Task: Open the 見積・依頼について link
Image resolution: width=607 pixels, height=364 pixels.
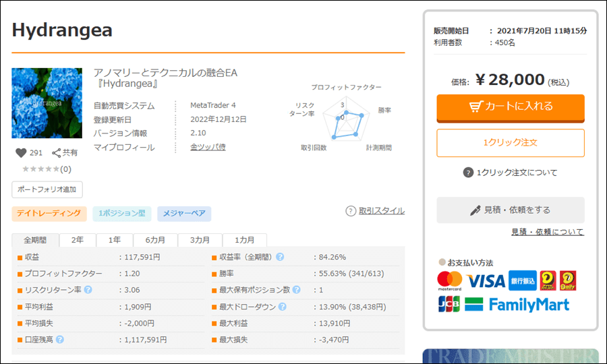Action: click(x=548, y=232)
